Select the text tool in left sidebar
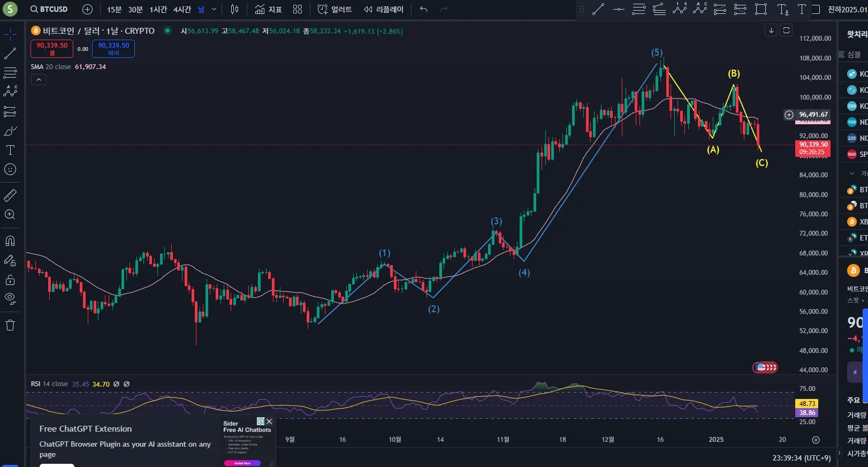Screen dimensions: 868x467 [x=10, y=150]
